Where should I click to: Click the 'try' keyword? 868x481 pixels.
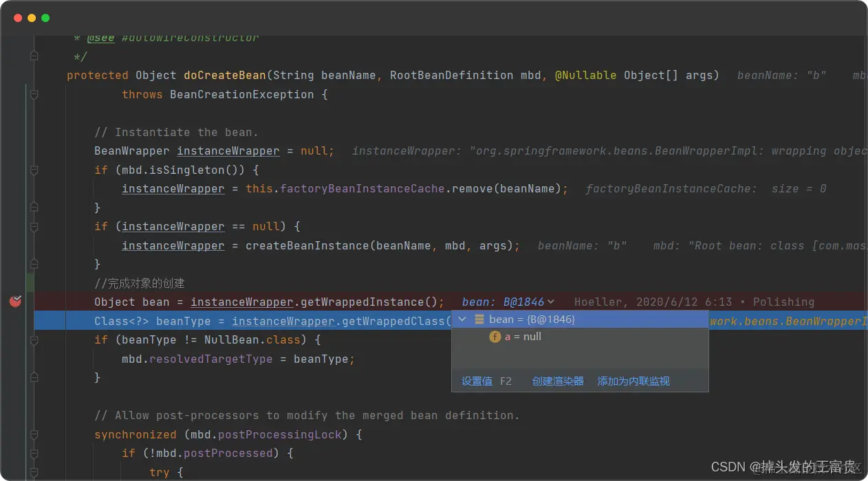(159, 472)
